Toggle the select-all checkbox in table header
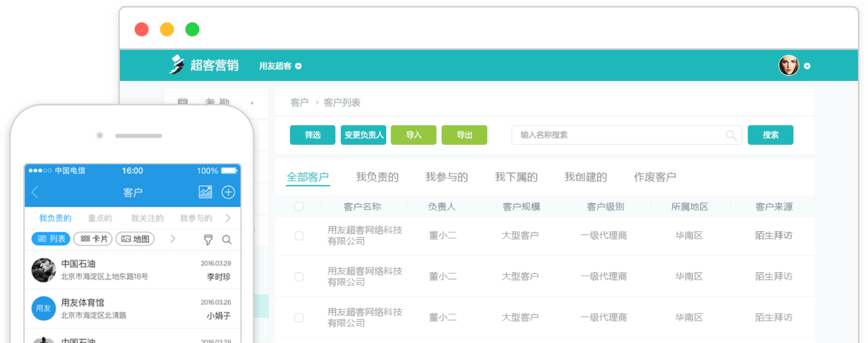Image resolution: width=868 pixels, height=343 pixels. [299, 207]
